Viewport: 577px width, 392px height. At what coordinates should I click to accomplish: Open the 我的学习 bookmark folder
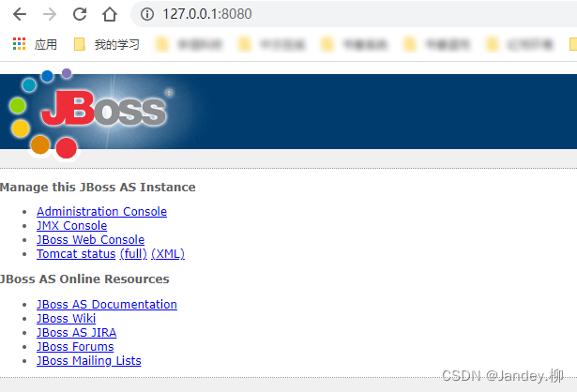click(107, 44)
